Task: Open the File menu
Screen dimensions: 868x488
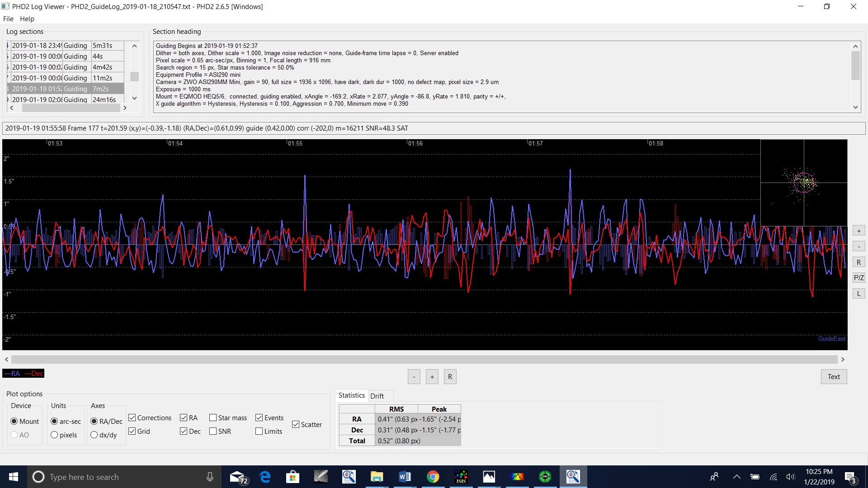Action: coord(8,19)
